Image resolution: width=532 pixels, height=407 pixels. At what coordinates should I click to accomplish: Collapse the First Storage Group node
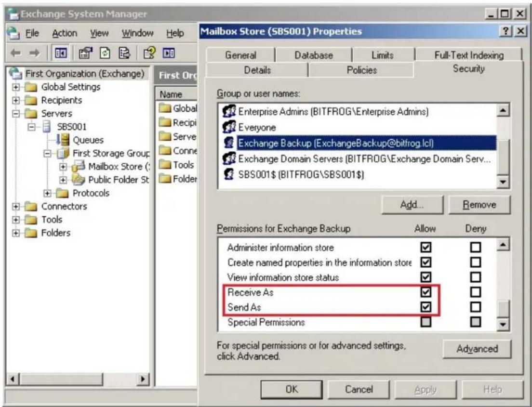[47, 154]
